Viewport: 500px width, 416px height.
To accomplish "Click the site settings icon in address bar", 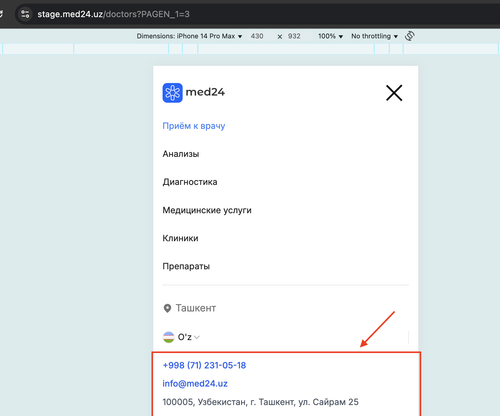I will pos(25,14).
